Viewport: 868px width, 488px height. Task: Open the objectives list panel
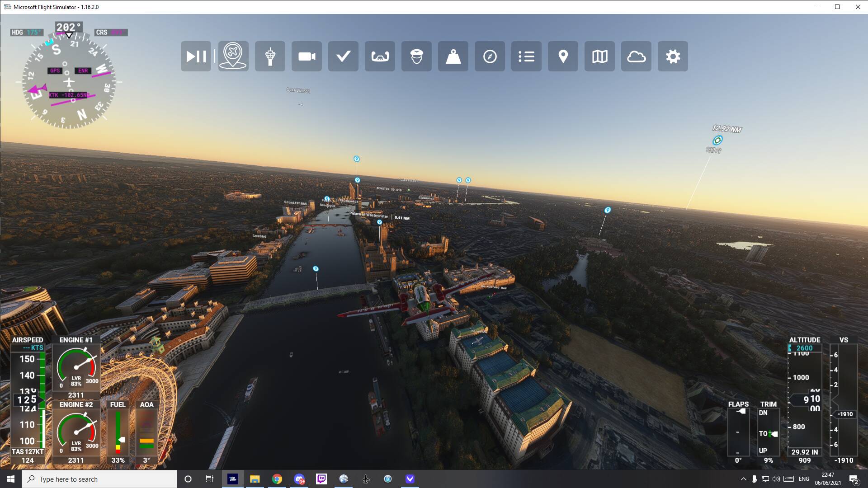pyautogui.click(x=526, y=56)
